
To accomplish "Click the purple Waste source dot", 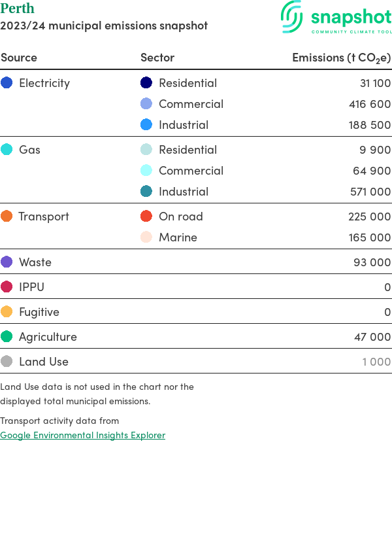I will (x=7, y=262).
